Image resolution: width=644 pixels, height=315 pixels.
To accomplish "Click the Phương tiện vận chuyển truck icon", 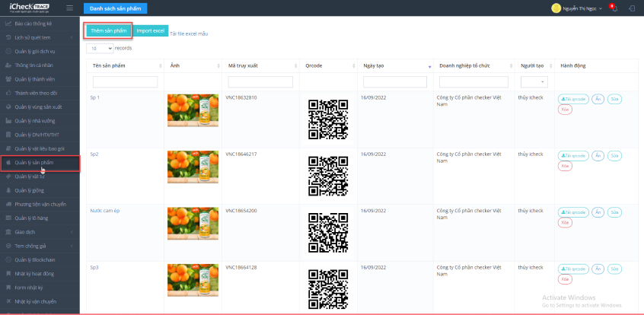I will pyautogui.click(x=8, y=204).
